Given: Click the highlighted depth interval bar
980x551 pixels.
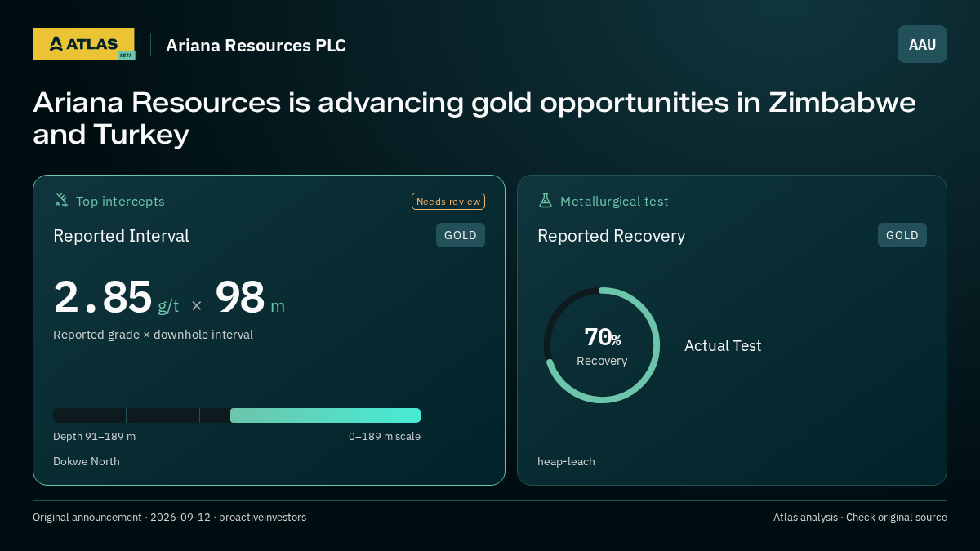Looking at the screenshot, I should (325, 415).
